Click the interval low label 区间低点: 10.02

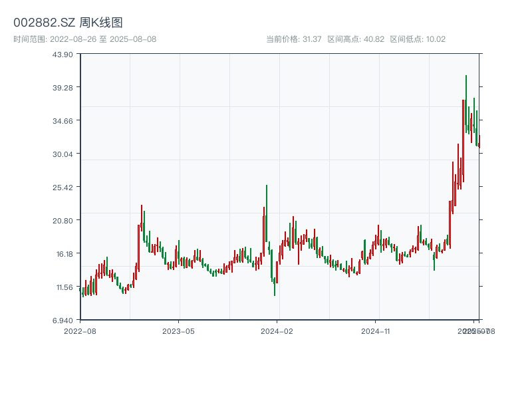(418, 39)
